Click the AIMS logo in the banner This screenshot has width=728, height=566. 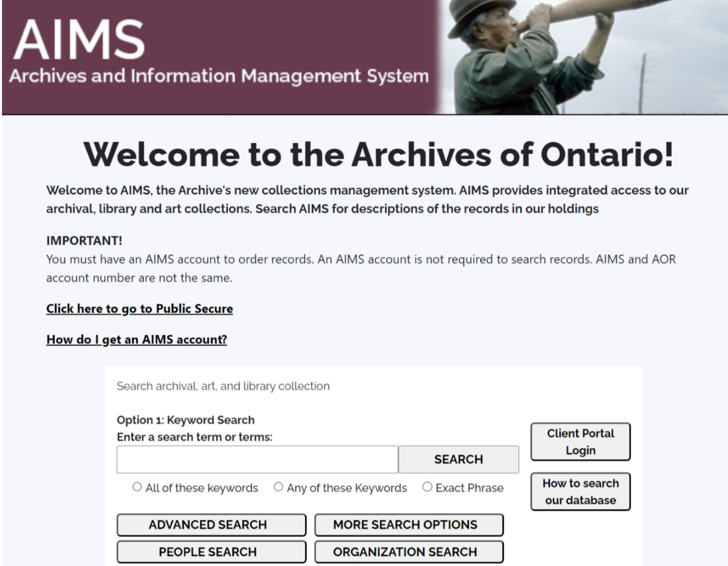pyautogui.click(x=79, y=39)
